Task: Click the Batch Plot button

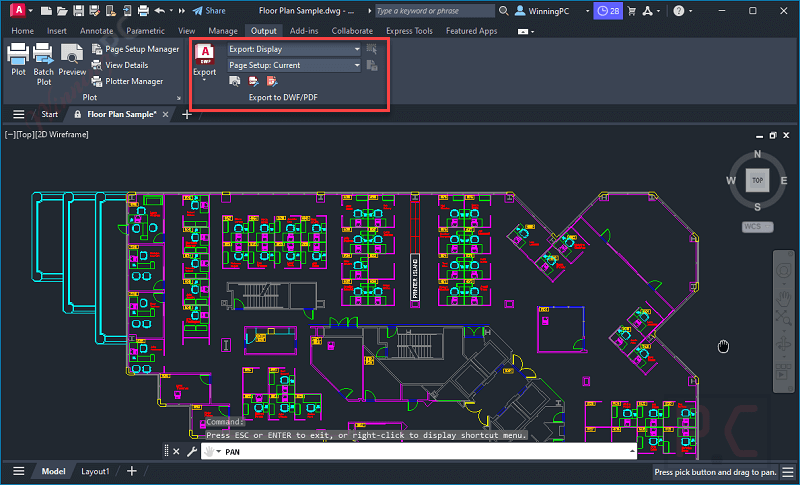Action: (43, 64)
